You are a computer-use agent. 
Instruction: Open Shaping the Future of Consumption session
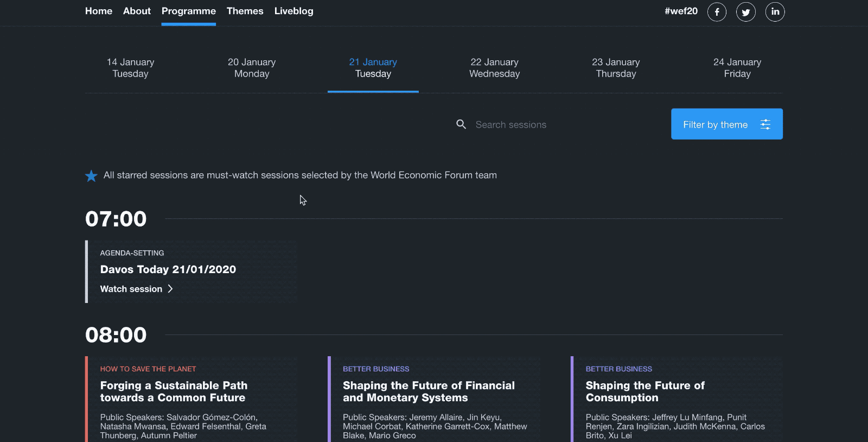click(x=645, y=392)
